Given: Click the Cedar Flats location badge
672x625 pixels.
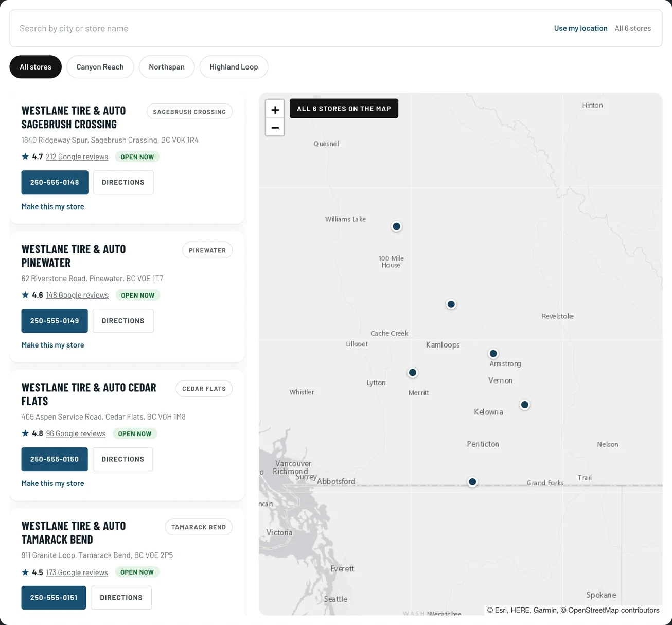Looking at the screenshot, I should point(204,389).
